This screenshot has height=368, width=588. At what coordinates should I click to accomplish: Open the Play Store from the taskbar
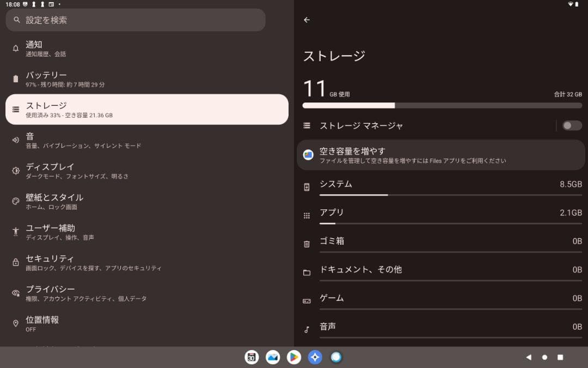(294, 357)
